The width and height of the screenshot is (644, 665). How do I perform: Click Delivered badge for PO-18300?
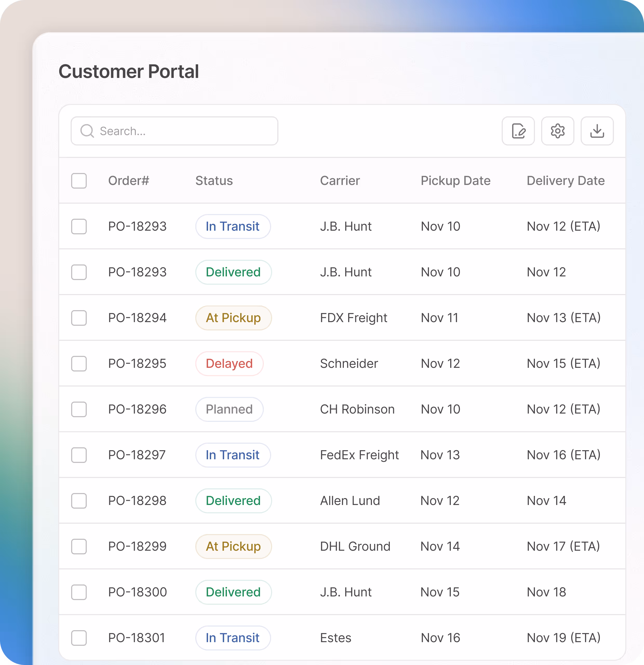tap(233, 592)
